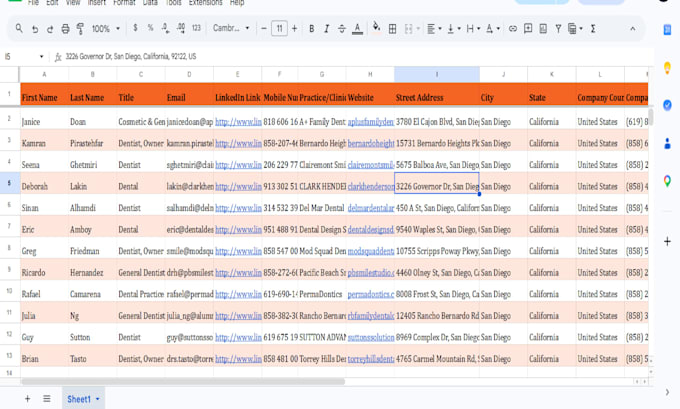Screen dimensions: 680x409
Task: Redo the last action
Action: (x=50, y=29)
